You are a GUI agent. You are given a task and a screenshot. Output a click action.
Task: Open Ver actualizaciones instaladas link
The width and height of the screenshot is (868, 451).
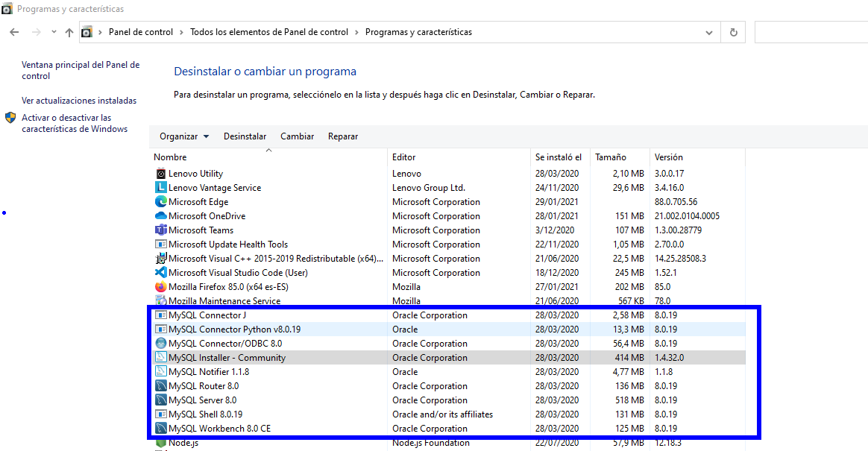pos(79,101)
